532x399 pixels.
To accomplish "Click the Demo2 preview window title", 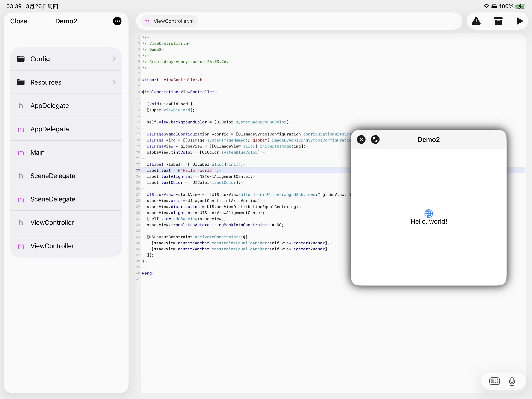I will [429, 139].
